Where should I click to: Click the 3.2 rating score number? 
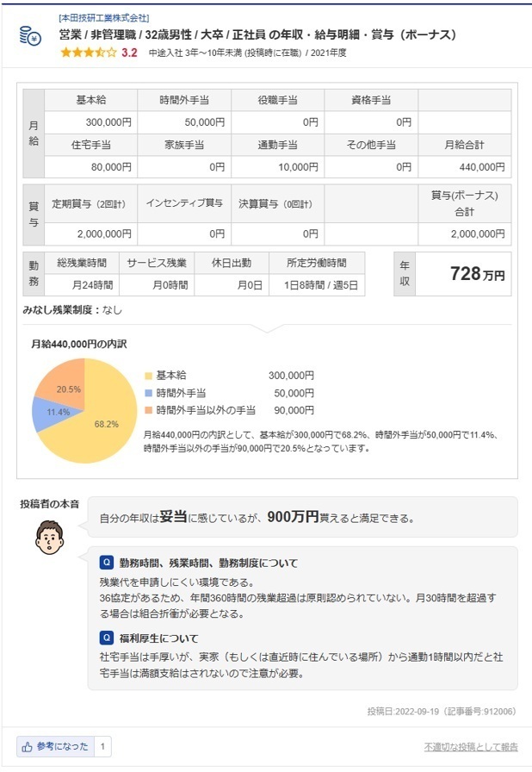click(x=129, y=53)
